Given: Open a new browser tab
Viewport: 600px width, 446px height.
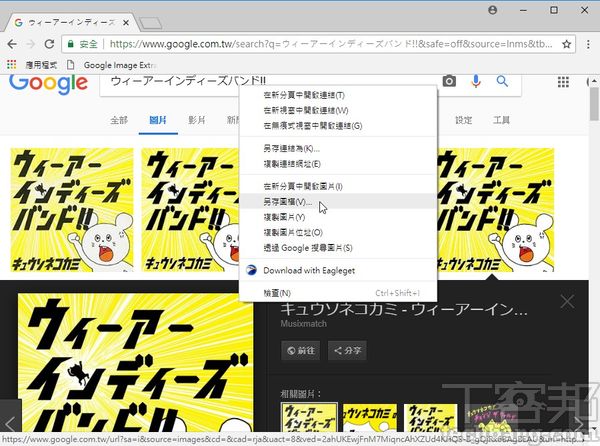Looking at the screenshot, I should [x=150, y=23].
